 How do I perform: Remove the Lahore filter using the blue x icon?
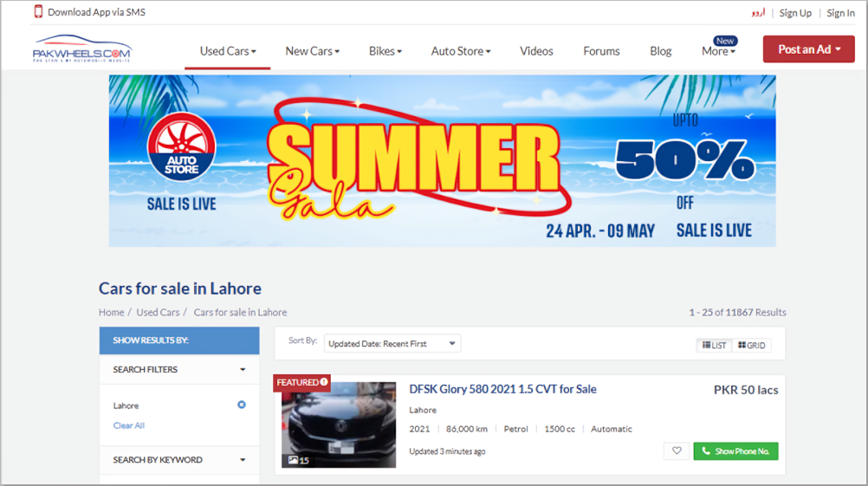242,405
